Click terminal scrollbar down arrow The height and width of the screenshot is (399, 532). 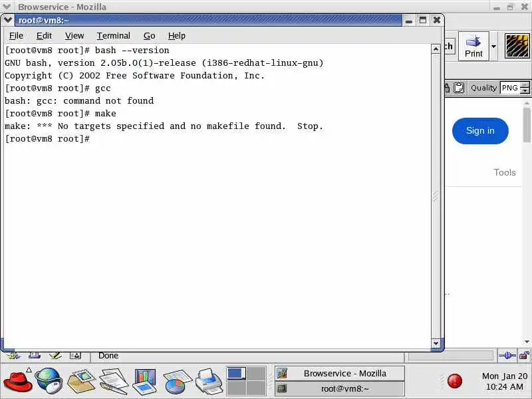[436, 343]
